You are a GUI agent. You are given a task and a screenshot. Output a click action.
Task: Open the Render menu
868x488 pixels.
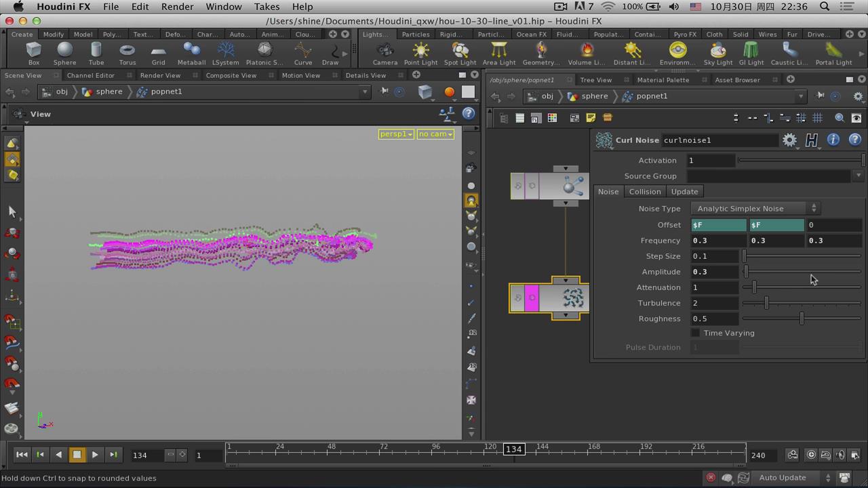pos(178,7)
